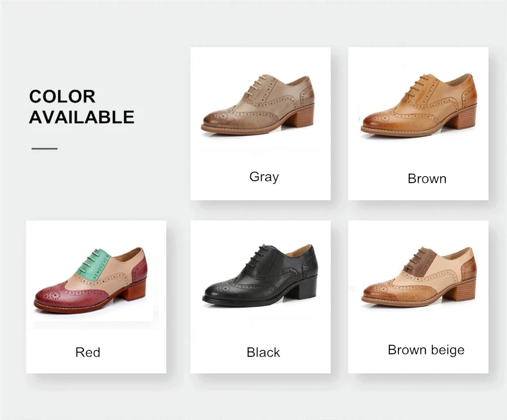Click the line under the heading

click(x=45, y=149)
